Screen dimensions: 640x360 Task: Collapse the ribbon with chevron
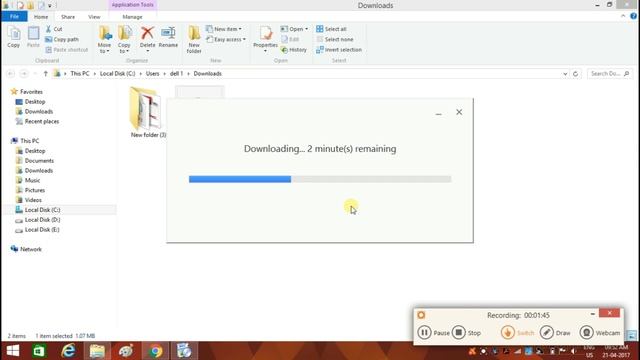pos(623,16)
